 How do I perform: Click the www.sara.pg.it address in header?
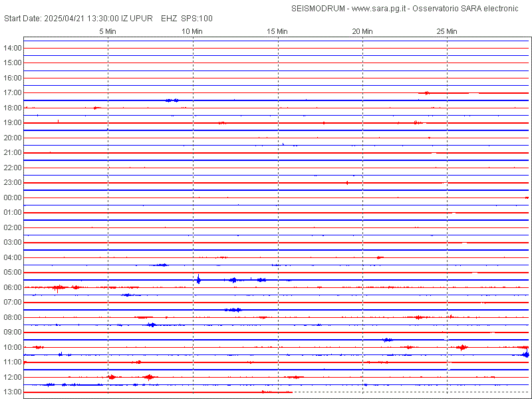(379, 9)
